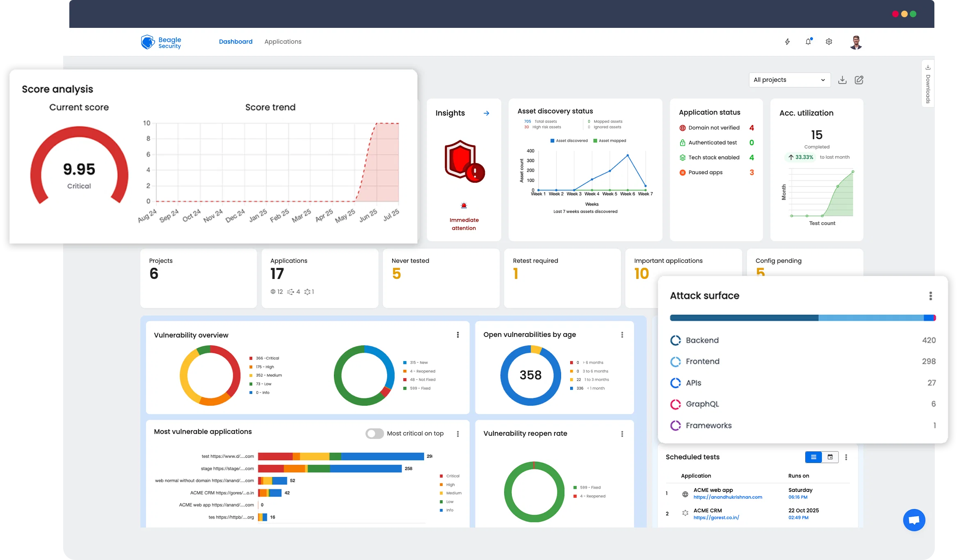Click the Insights arrow icon
Screen dimensions: 959x560
click(486, 113)
